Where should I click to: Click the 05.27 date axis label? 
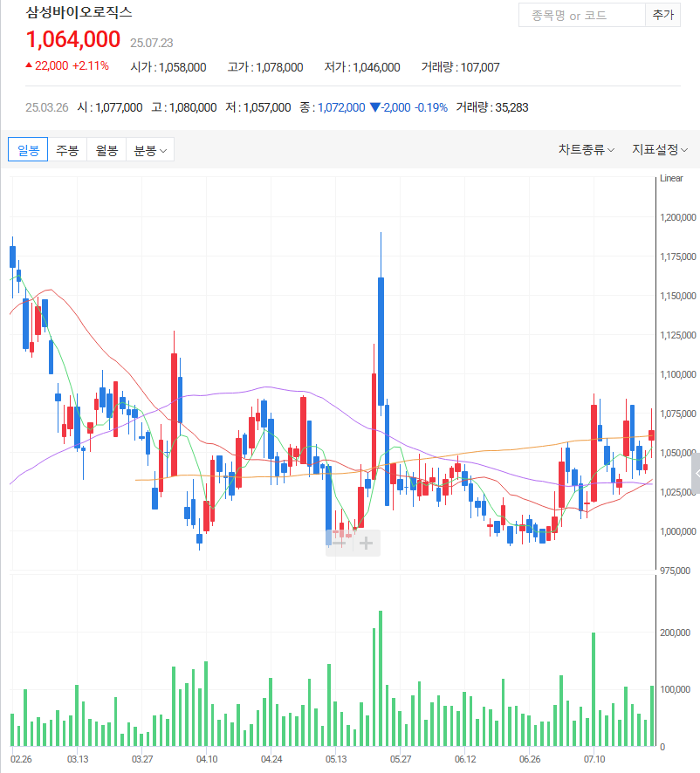coord(401,759)
